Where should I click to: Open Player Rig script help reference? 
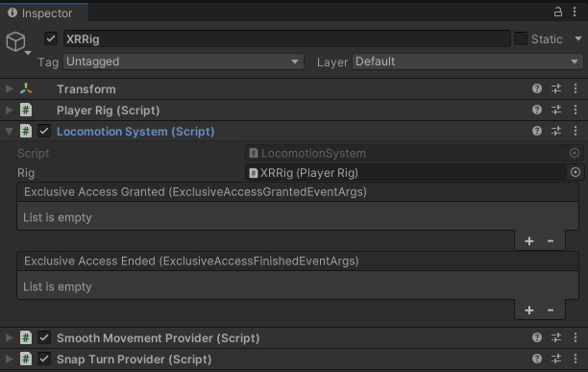tap(537, 110)
